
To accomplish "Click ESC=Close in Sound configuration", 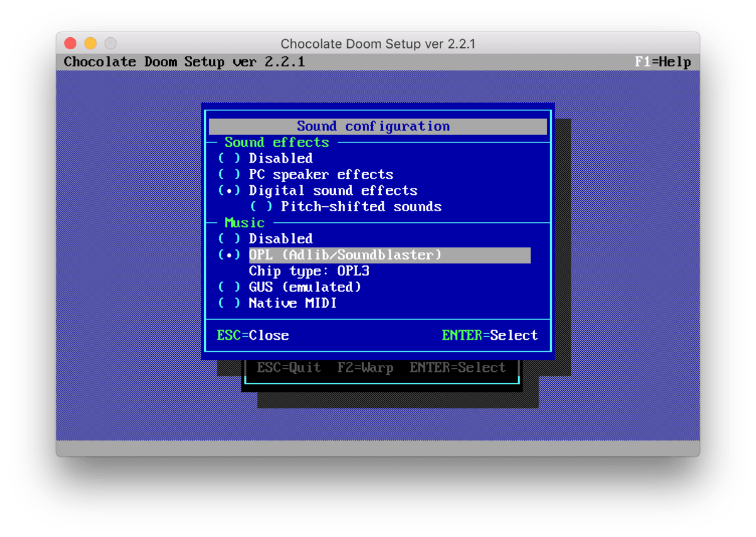I will tap(253, 335).
